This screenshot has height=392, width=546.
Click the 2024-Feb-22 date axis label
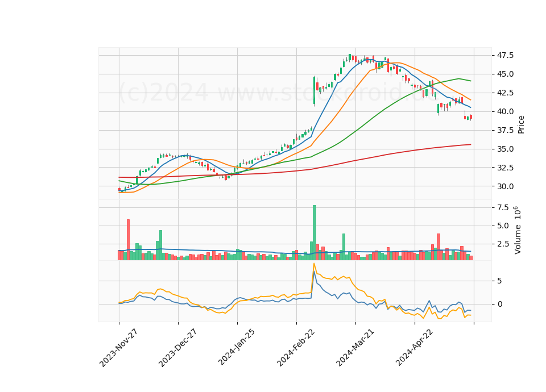(x=296, y=347)
